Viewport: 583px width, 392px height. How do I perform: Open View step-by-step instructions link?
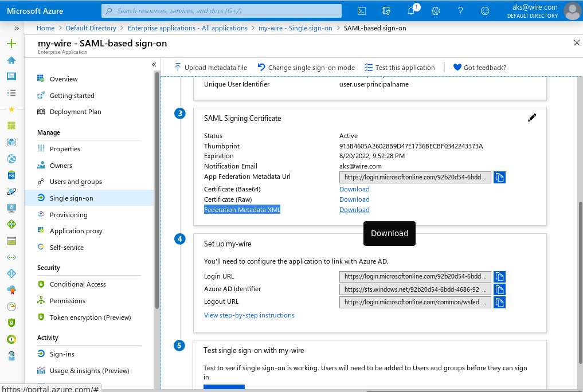coord(249,315)
